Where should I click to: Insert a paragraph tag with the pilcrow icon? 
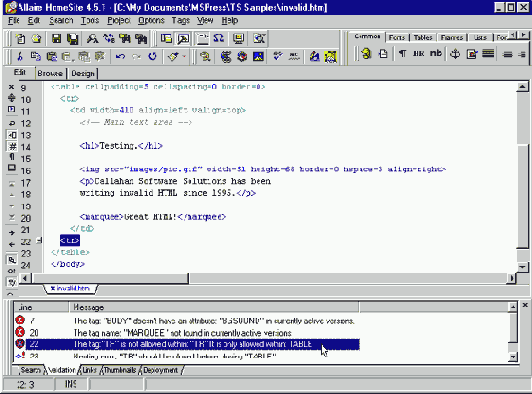coord(402,54)
